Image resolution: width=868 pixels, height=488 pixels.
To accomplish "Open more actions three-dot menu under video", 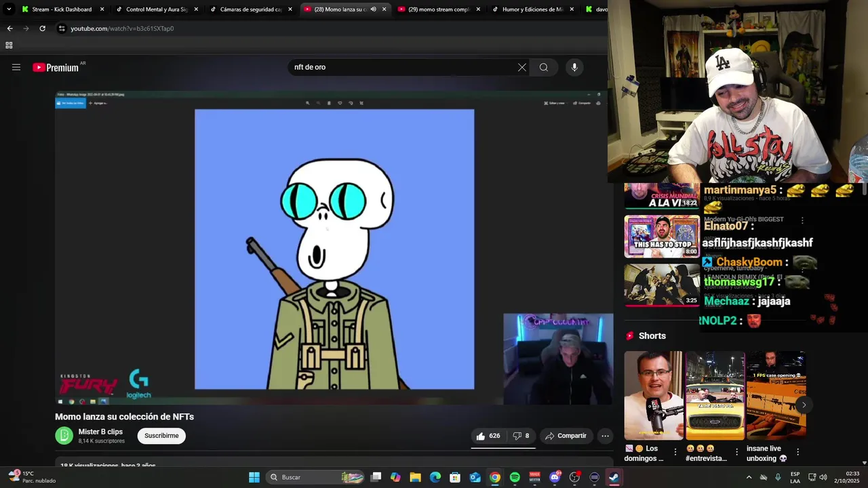I will [x=605, y=436].
